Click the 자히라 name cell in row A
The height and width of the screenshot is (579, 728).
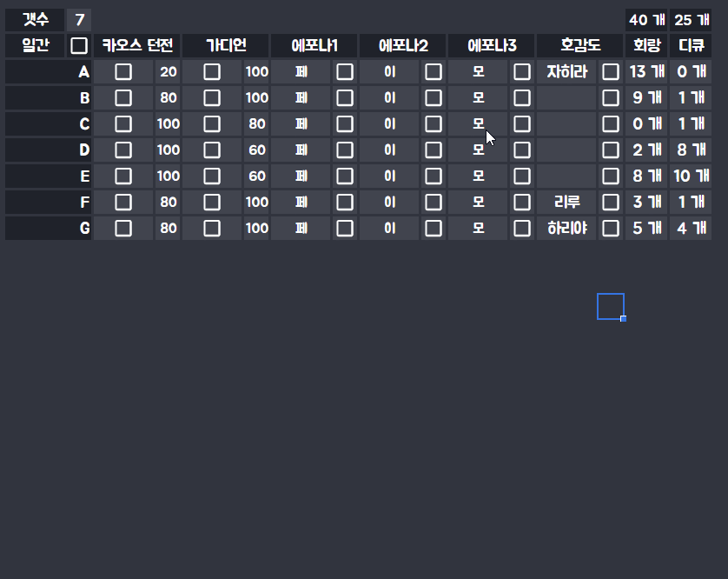point(567,72)
